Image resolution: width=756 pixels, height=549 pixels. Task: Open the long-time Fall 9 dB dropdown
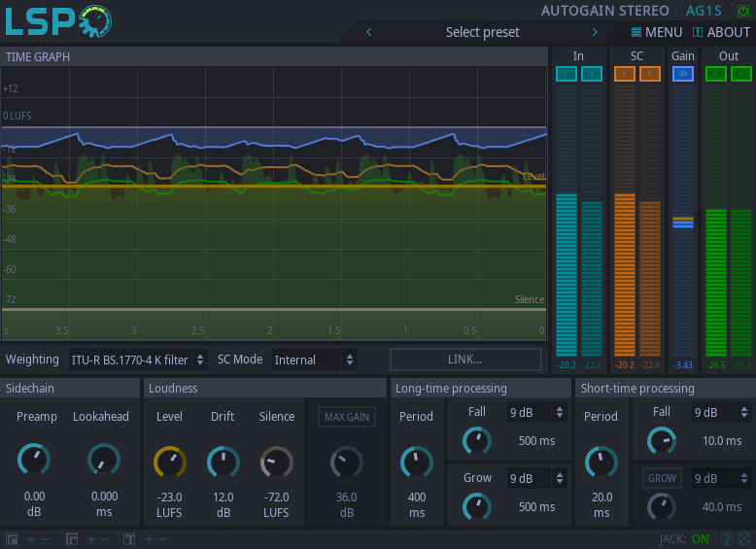point(536,412)
